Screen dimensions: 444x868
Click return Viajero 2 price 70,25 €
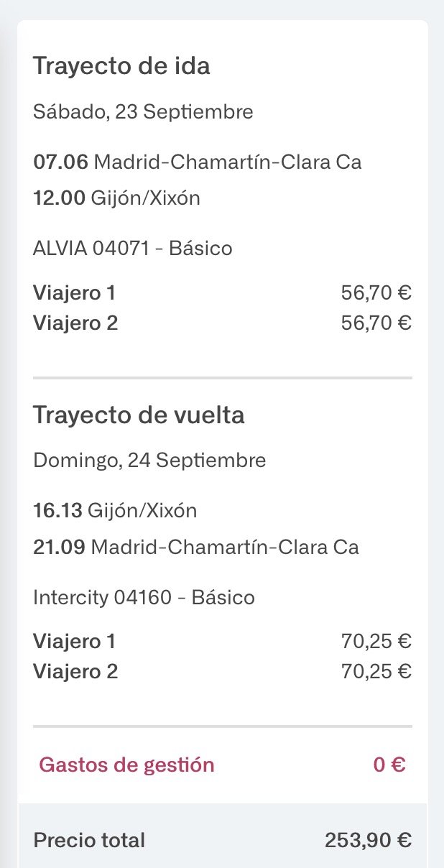click(376, 672)
